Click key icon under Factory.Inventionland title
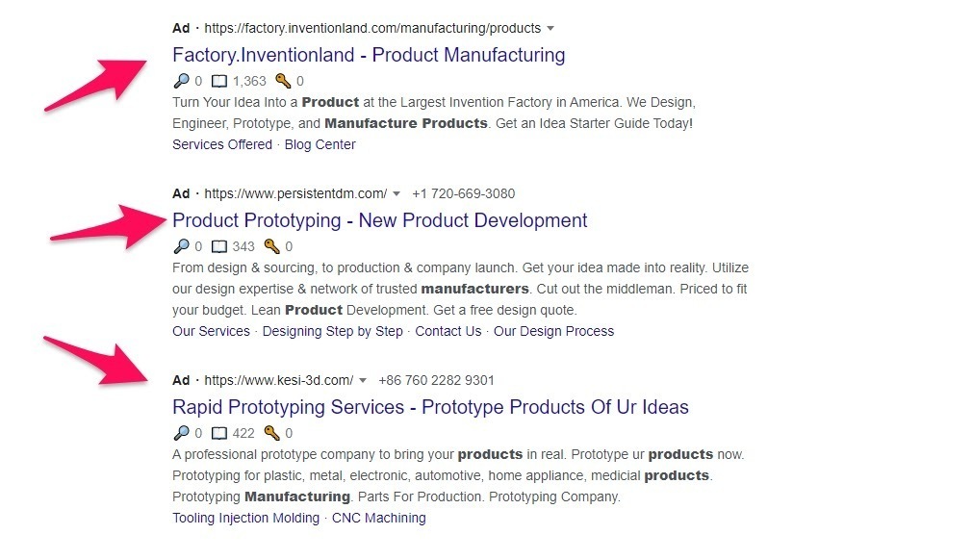The width and height of the screenshot is (972, 560). [283, 82]
